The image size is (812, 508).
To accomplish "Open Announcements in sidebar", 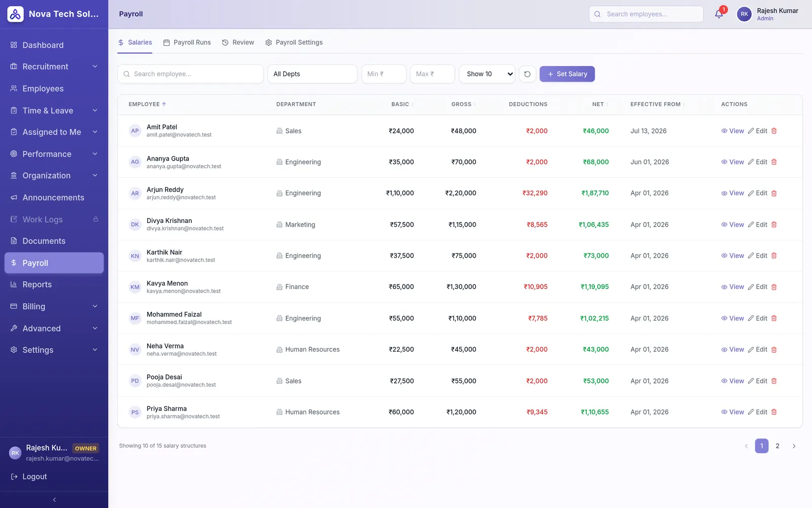I will point(54,198).
